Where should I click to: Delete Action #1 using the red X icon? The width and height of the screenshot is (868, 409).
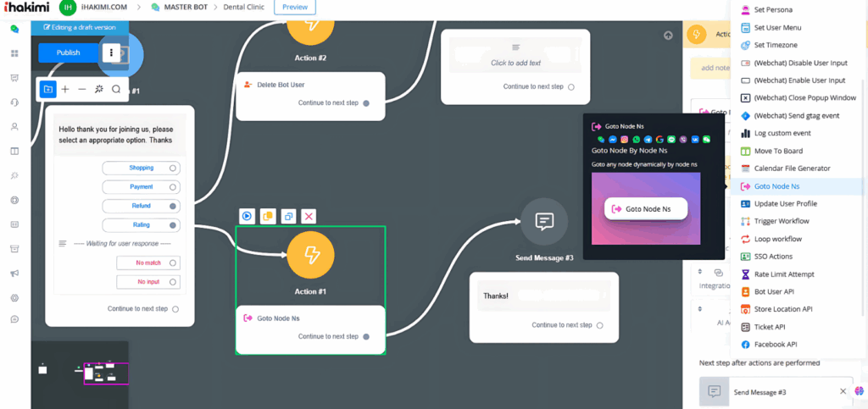point(309,216)
